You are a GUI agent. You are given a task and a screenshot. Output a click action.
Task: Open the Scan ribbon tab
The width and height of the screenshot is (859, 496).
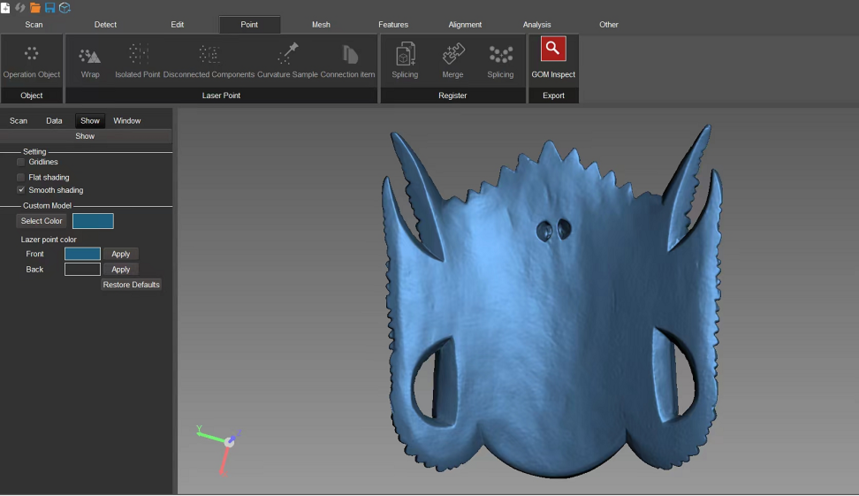pos(34,25)
